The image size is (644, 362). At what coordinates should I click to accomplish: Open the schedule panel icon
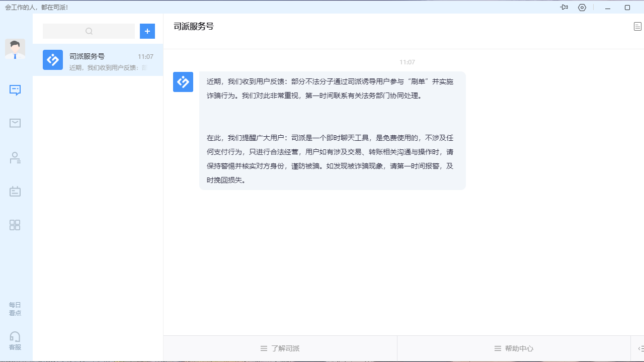click(15, 191)
